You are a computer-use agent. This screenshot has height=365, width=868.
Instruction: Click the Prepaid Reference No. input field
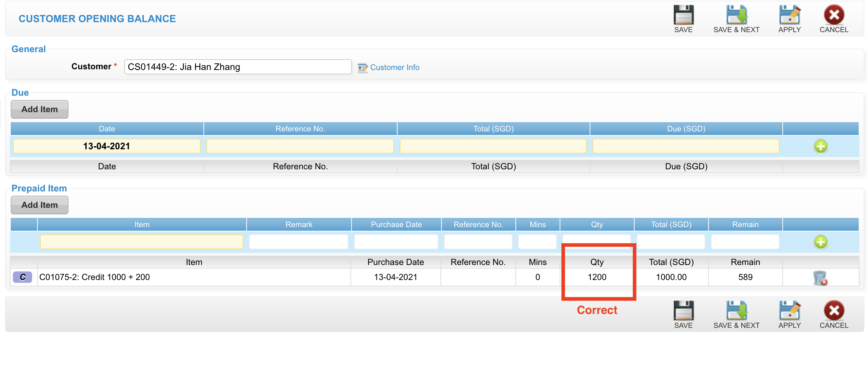point(478,242)
